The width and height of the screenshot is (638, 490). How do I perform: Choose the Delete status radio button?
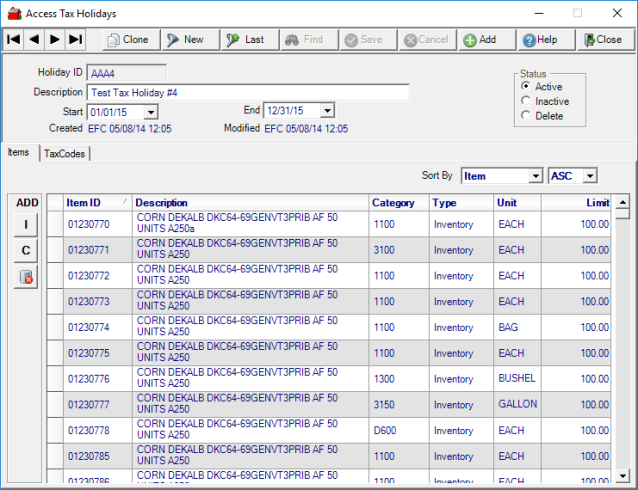(x=527, y=116)
